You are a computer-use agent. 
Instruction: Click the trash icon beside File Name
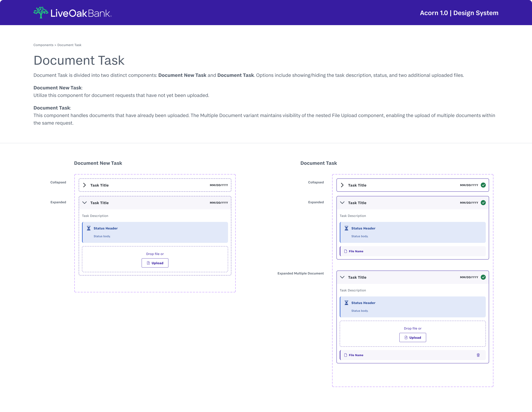point(478,355)
